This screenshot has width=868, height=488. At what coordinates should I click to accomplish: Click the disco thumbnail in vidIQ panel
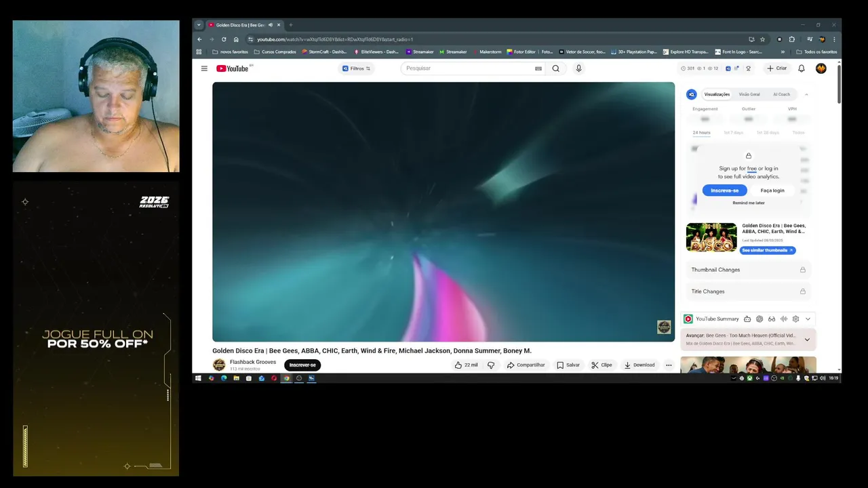click(711, 237)
